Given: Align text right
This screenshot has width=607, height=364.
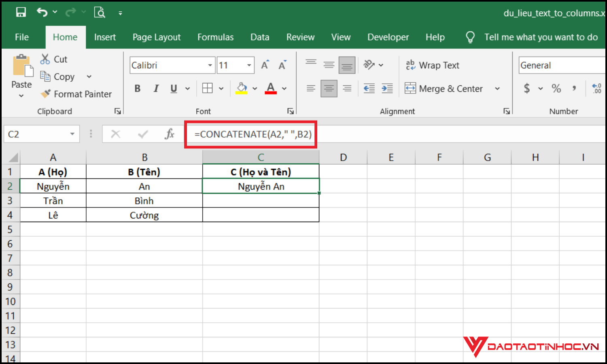Looking at the screenshot, I should pyautogui.click(x=347, y=88).
